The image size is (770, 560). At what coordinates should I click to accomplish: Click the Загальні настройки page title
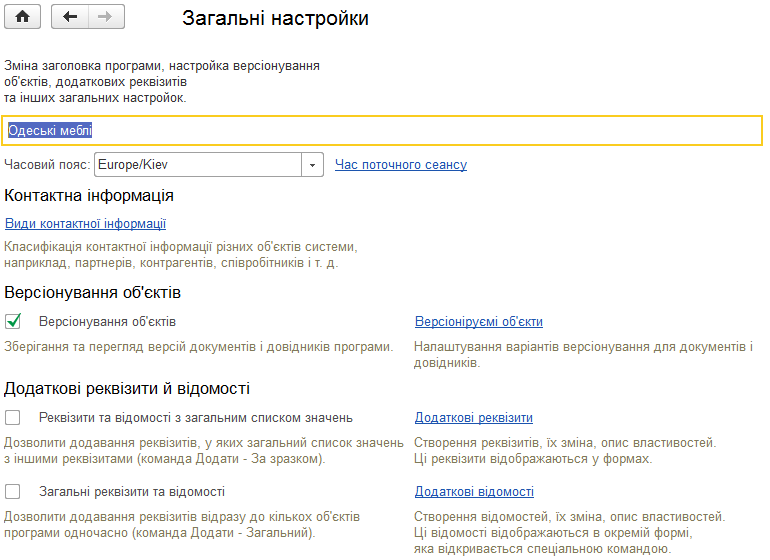(x=275, y=18)
